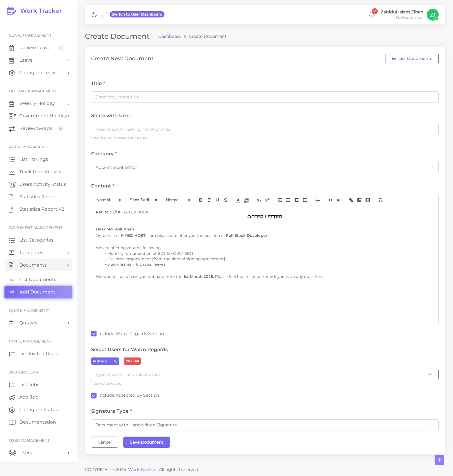Toggle dark mode moon icon
This screenshot has width=453, height=476.
(x=94, y=14)
